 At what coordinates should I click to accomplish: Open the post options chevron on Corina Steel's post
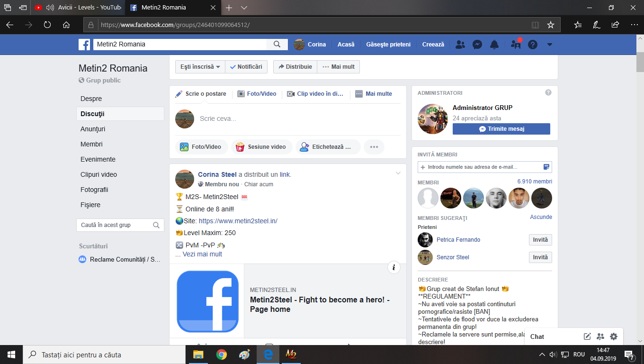pos(398,173)
